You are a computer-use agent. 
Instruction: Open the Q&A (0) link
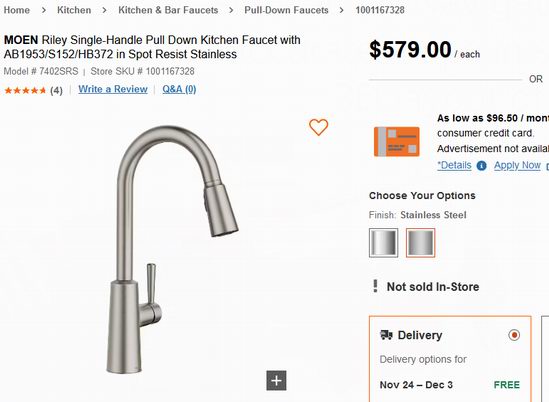tap(179, 89)
